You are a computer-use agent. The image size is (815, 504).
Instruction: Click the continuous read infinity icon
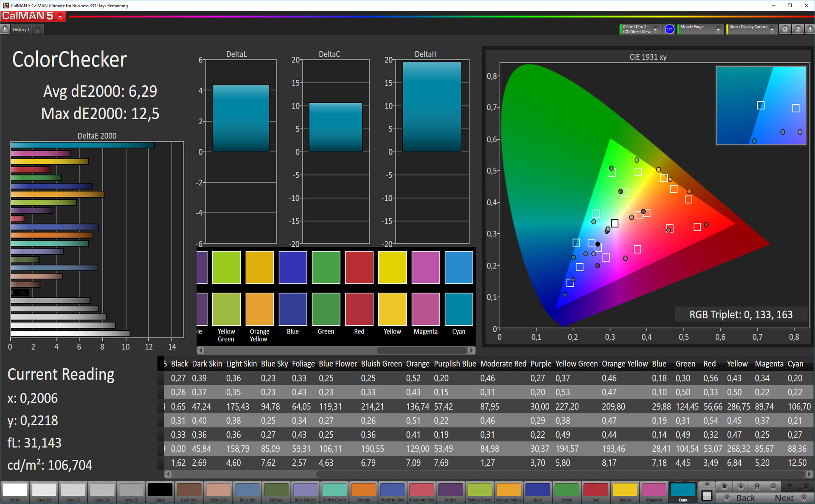773,487
